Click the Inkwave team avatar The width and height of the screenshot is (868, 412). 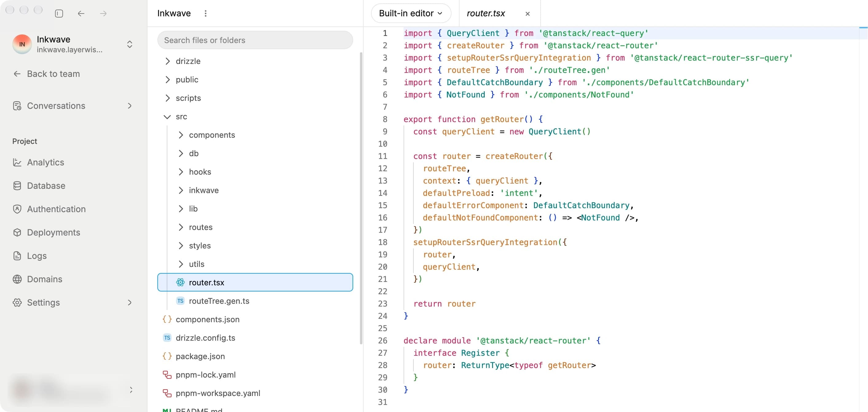pyautogui.click(x=22, y=44)
